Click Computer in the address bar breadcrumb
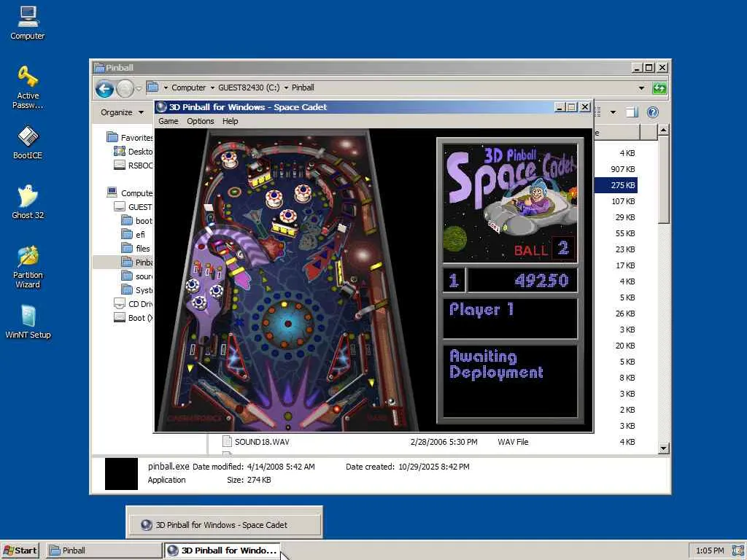Image resolution: width=747 pixels, height=560 pixels. pos(189,87)
